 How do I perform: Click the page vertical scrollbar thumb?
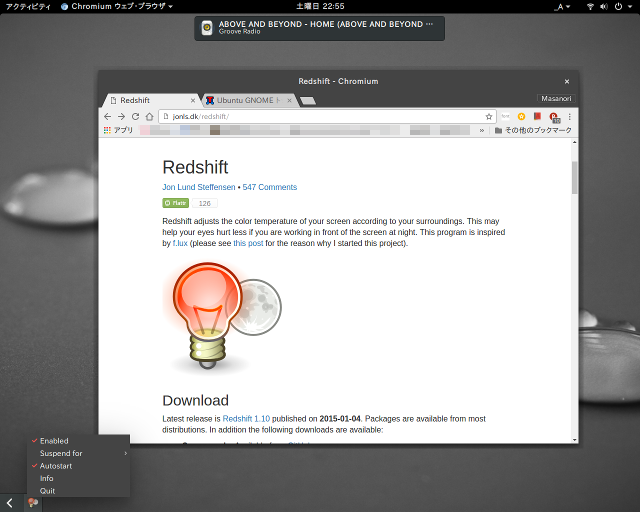574,178
